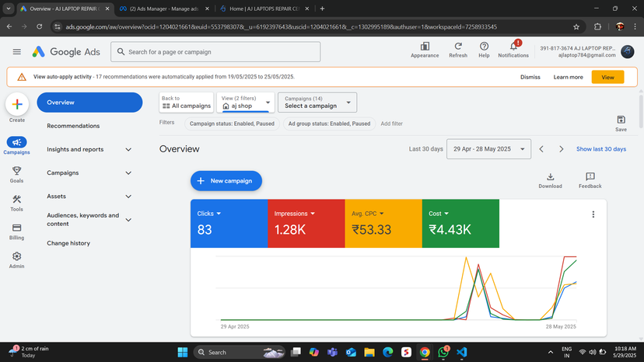Dismiss the auto-apply banner
The image size is (644, 362).
[x=530, y=77]
